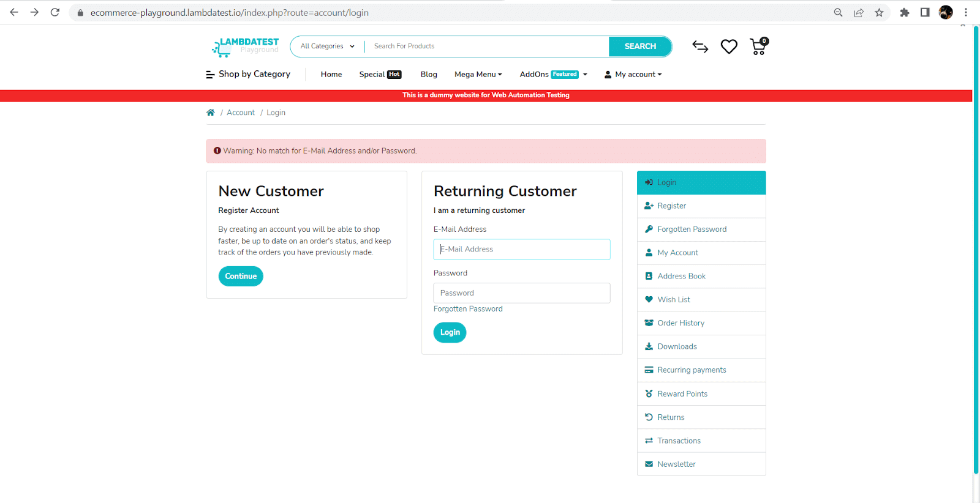The height and width of the screenshot is (503, 980).
Task: Click the Newsletter envelope icon
Action: (x=649, y=464)
